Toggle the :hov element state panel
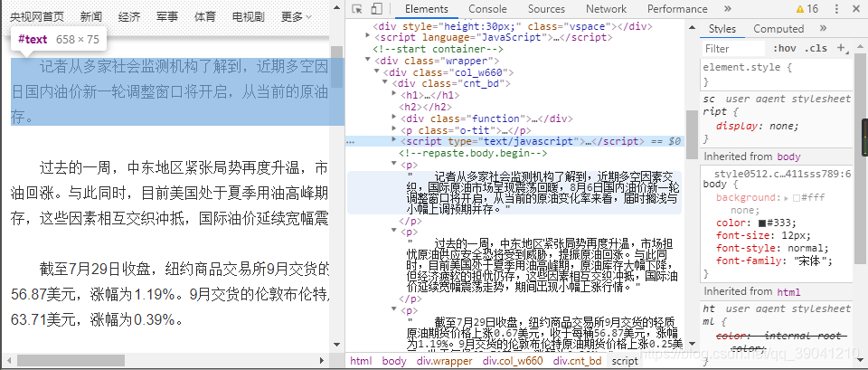The height and width of the screenshot is (370, 868). (x=785, y=48)
